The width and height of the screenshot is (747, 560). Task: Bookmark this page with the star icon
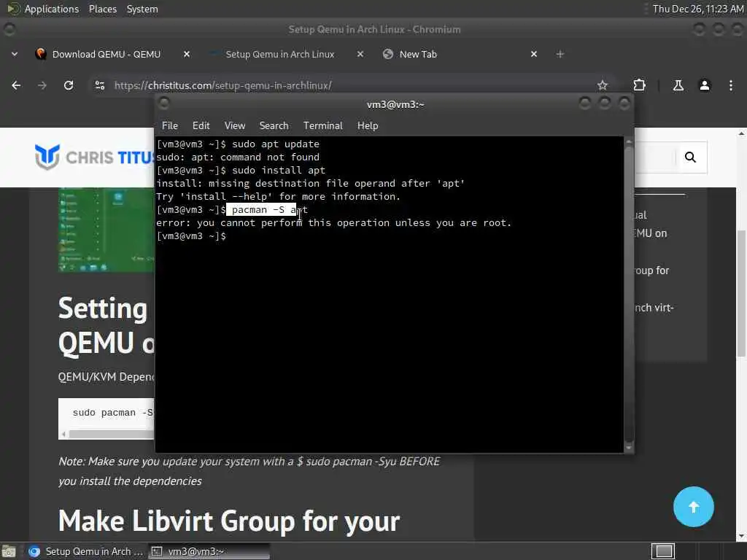tap(603, 85)
